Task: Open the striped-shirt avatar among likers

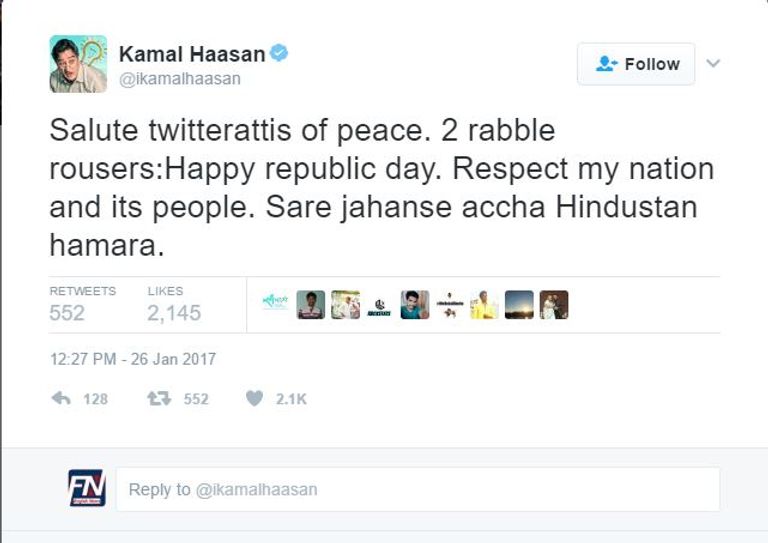Action: point(310,304)
